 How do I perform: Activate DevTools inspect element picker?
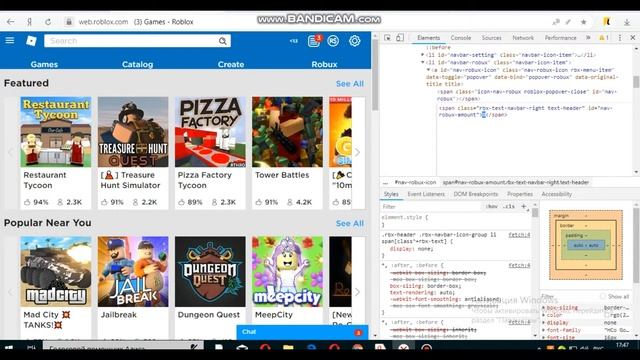(387, 38)
